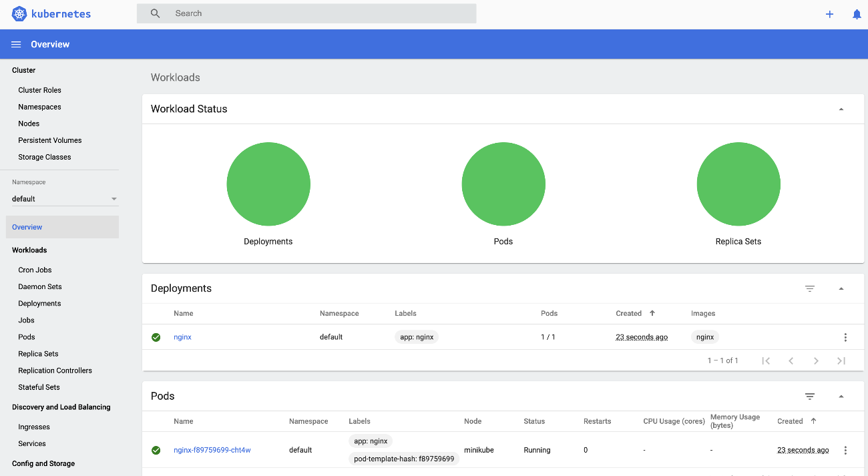Open Daemon Sets in sidebar
The height and width of the screenshot is (476, 868).
tap(40, 286)
